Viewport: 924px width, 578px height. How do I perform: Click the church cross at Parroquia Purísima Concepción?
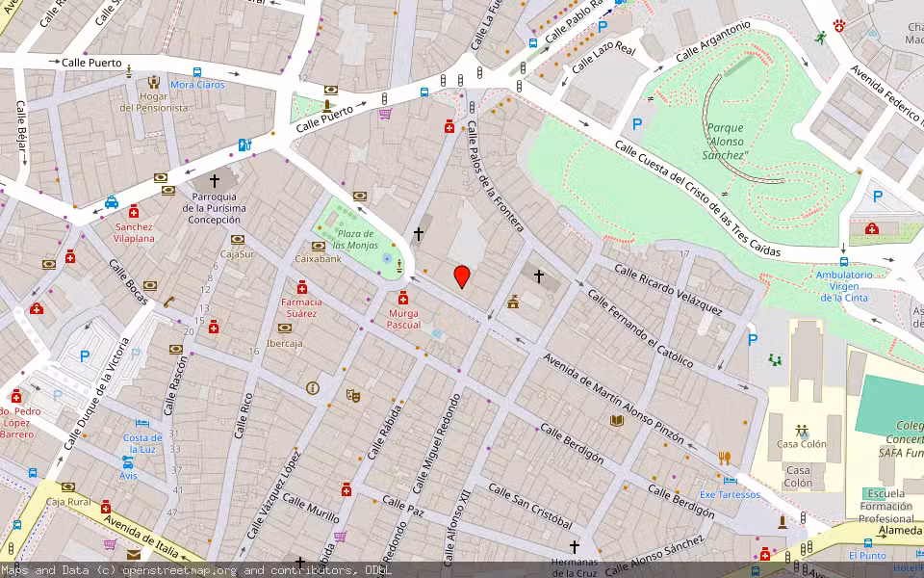pos(214,179)
